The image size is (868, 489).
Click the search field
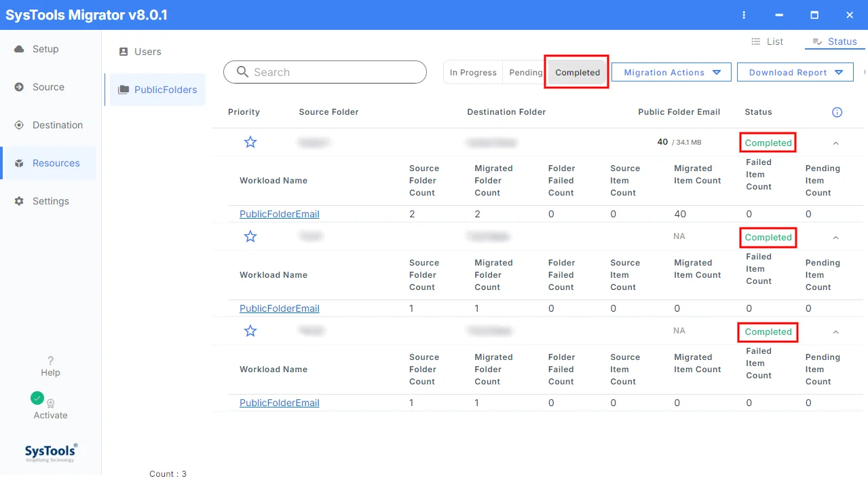[x=325, y=72]
